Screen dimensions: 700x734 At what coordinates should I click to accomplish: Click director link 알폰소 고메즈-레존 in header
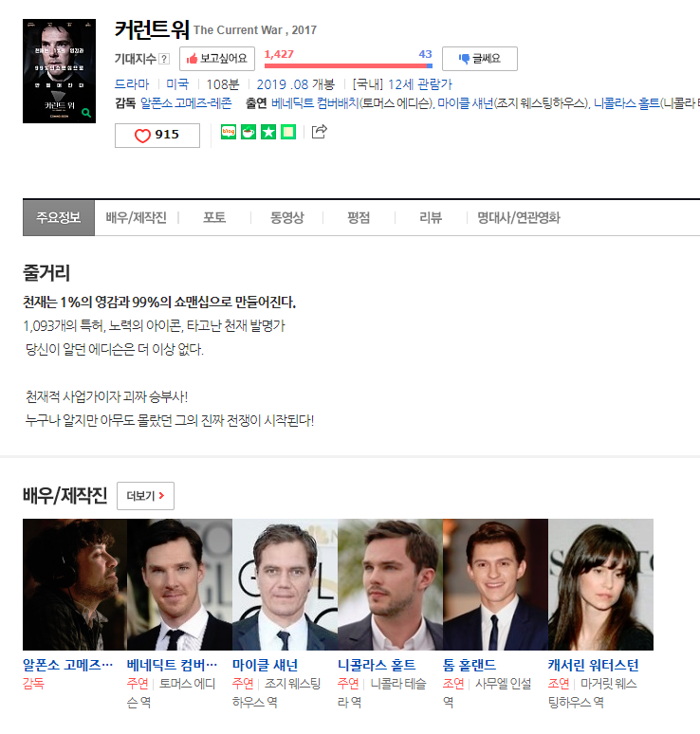(186, 103)
